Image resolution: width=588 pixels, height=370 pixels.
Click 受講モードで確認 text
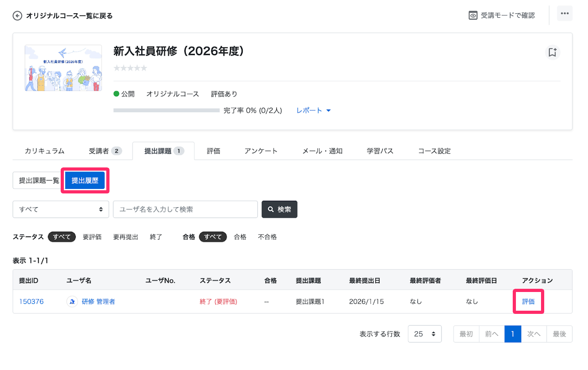coord(508,16)
